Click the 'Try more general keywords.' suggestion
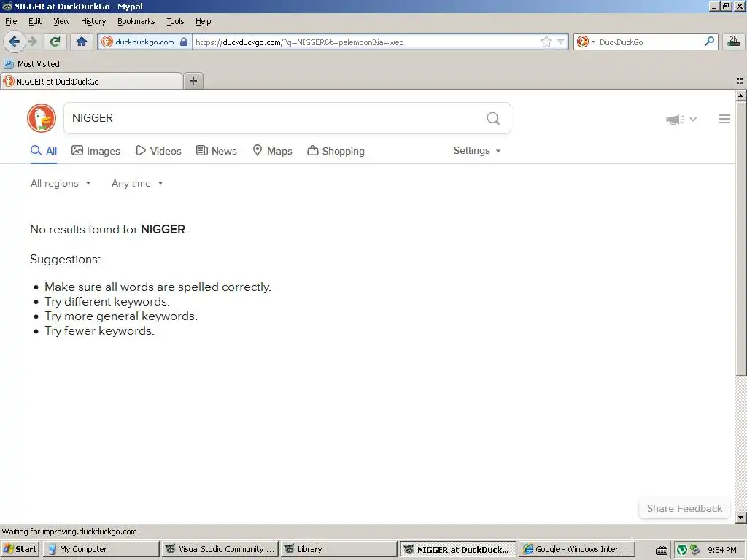The image size is (747, 560). click(x=121, y=316)
